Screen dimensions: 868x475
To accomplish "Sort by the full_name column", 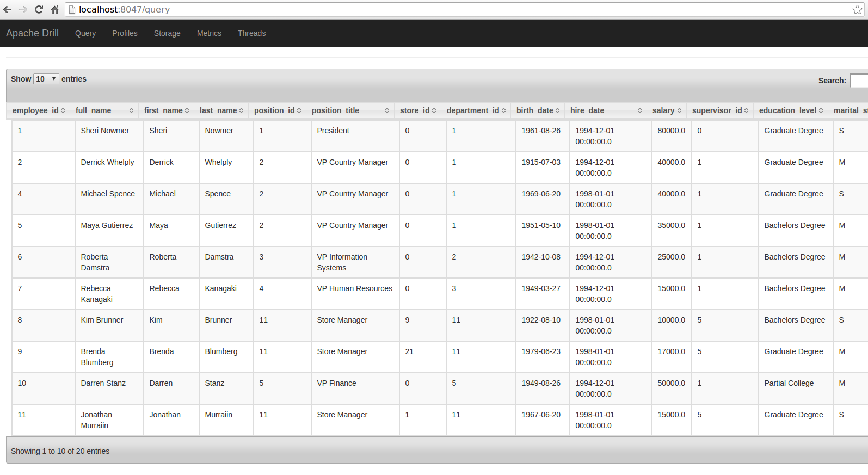I will pyautogui.click(x=104, y=110).
